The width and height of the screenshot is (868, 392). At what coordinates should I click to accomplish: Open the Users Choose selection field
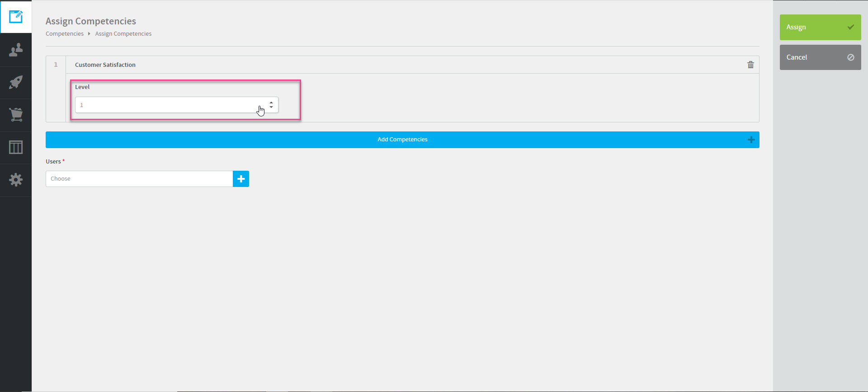click(x=139, y=179)
